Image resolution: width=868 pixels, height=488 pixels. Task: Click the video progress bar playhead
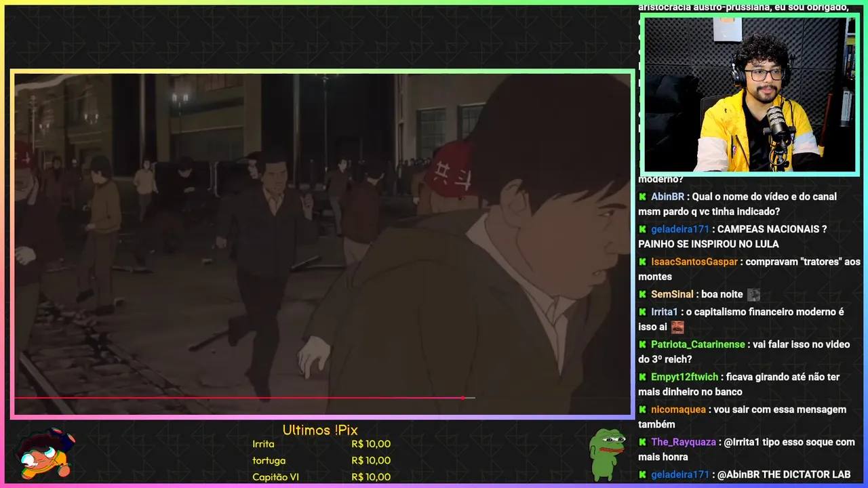[463, 398]
